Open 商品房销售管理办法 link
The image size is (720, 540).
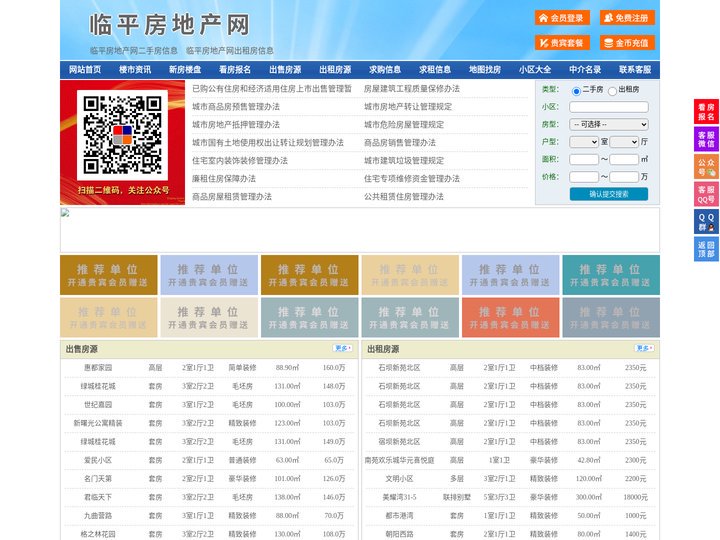[x=399, y=143]
